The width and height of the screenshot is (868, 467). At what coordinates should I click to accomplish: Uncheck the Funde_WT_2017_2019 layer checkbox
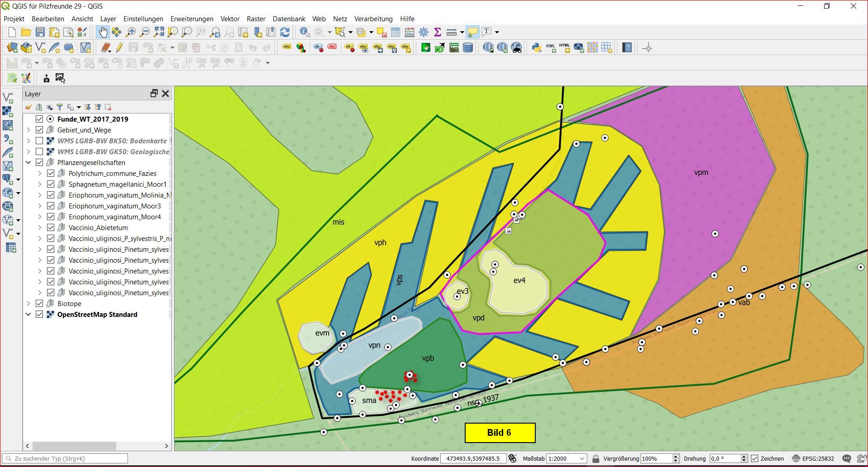pyautogui.click(x=39, y=119)
